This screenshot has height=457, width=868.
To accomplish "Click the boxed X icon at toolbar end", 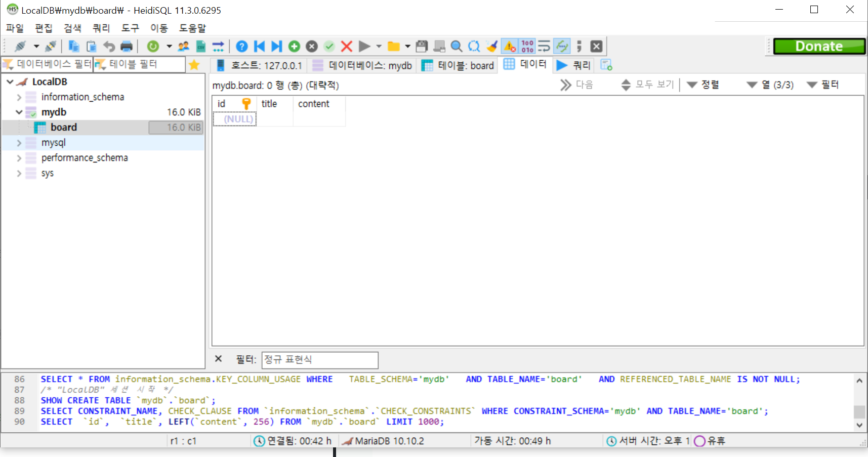I will (597, 47).
